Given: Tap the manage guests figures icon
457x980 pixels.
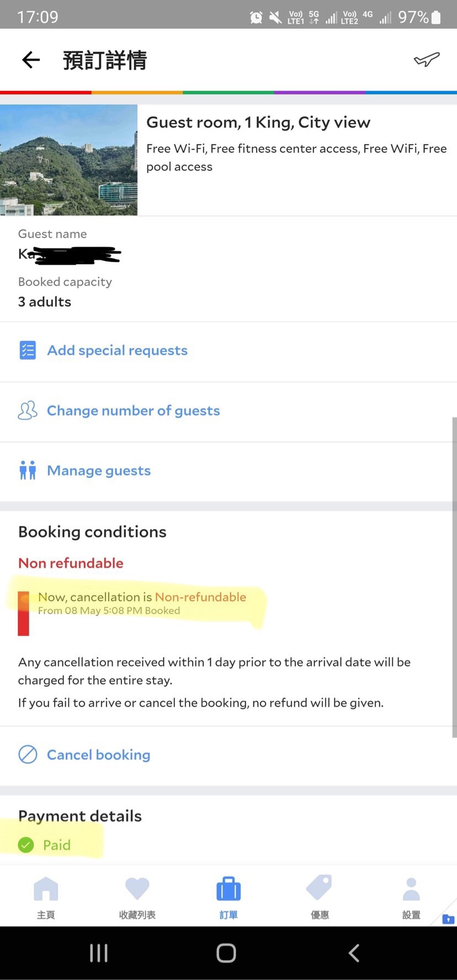Looking at the screenshot, I should pos(28,470).
